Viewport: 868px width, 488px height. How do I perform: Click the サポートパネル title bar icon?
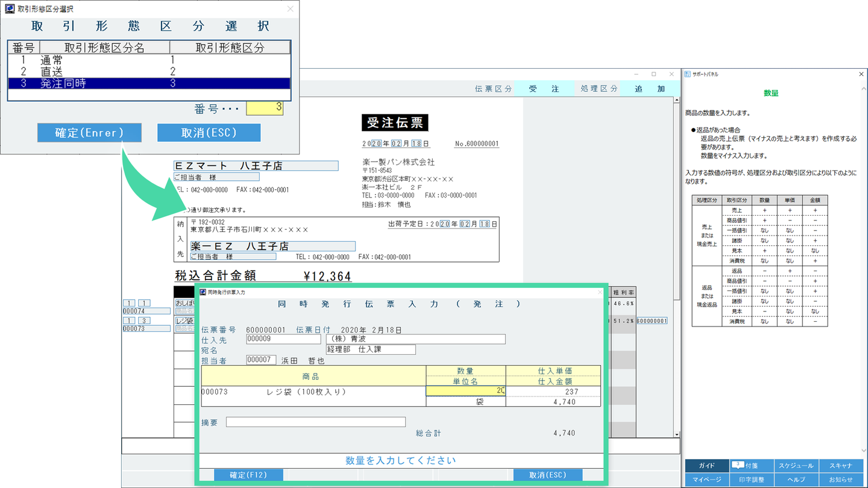688,74
